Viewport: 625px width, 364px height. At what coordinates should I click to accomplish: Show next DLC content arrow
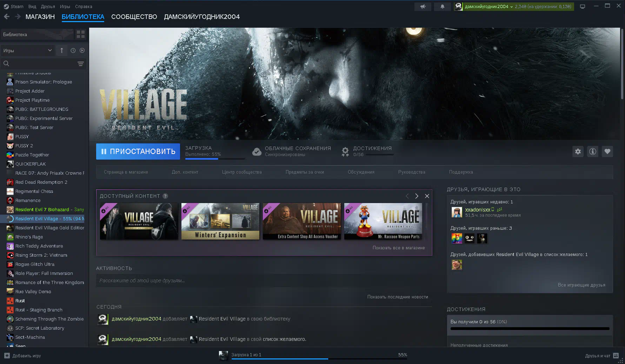[417, 196]
